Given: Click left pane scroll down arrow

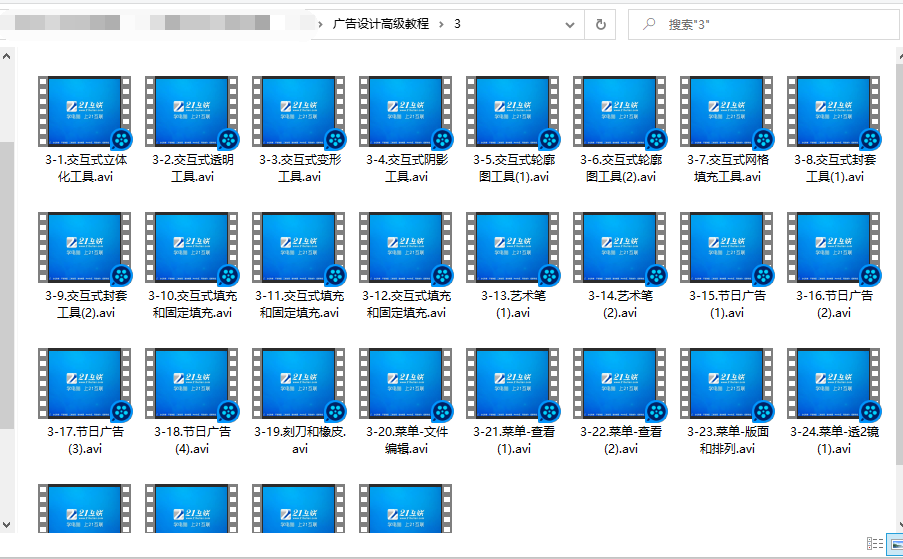Looking at the screenshot, I should (x=6, y=525).
